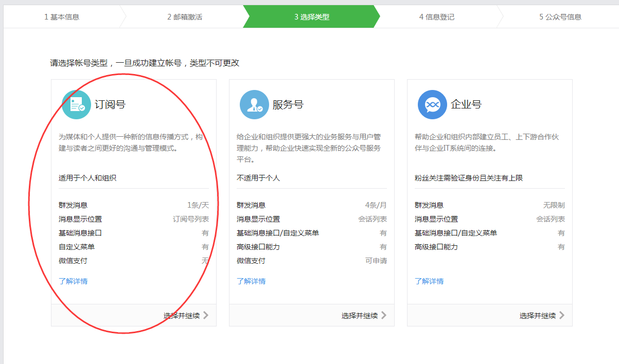Screen dimensions: 619x364
Task: Go to step 2 邮箱激活
Action: click(185, 17)
